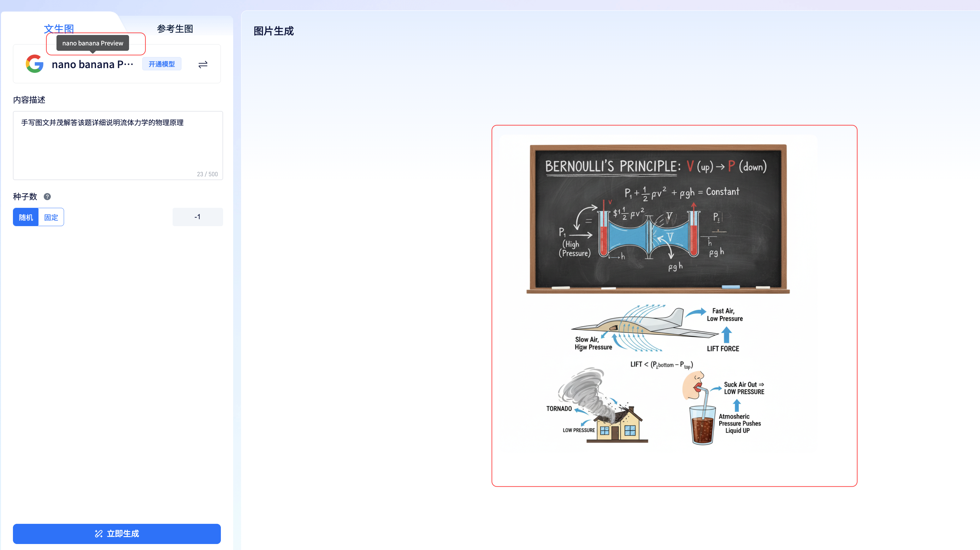Open model picker via nano banana P… name
This screenshot has height=550, width=980.
pos(92,64)
